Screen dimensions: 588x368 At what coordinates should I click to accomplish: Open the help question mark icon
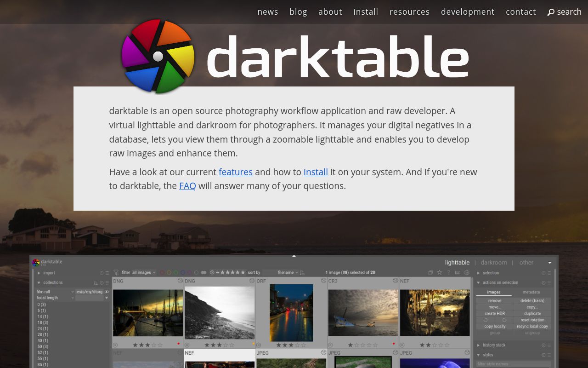pyautogui.click(x=448, y=272)
